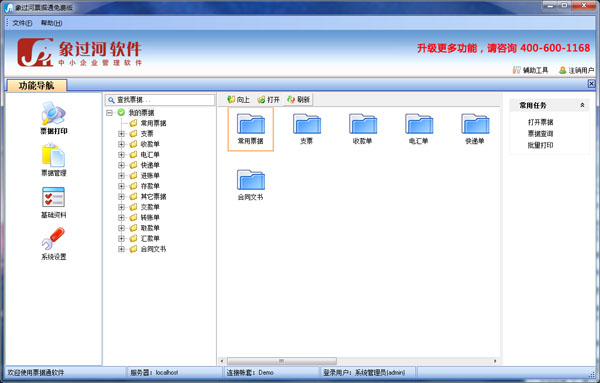Expand the 转账单 tree node

coord(121,217)
